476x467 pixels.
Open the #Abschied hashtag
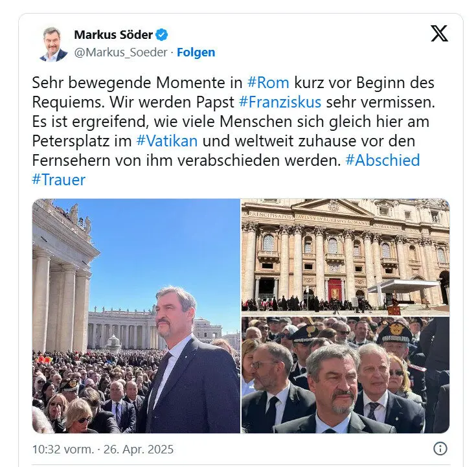(x=383, y=161)
